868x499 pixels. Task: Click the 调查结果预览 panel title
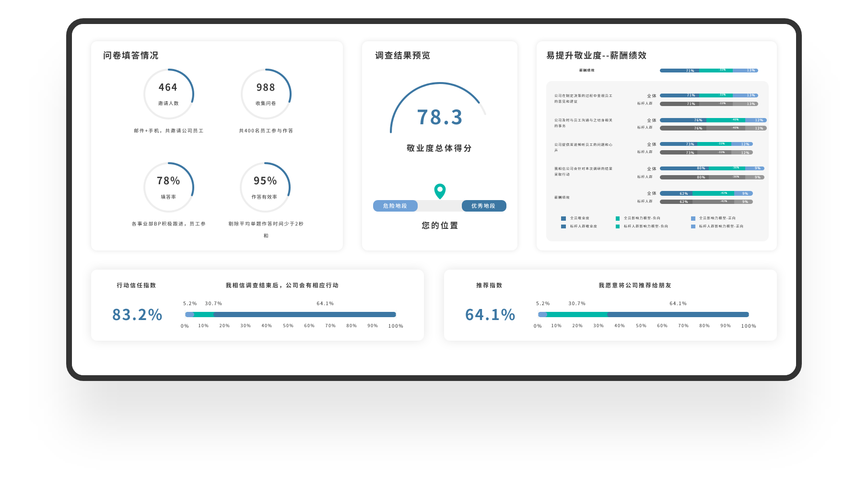402,56
